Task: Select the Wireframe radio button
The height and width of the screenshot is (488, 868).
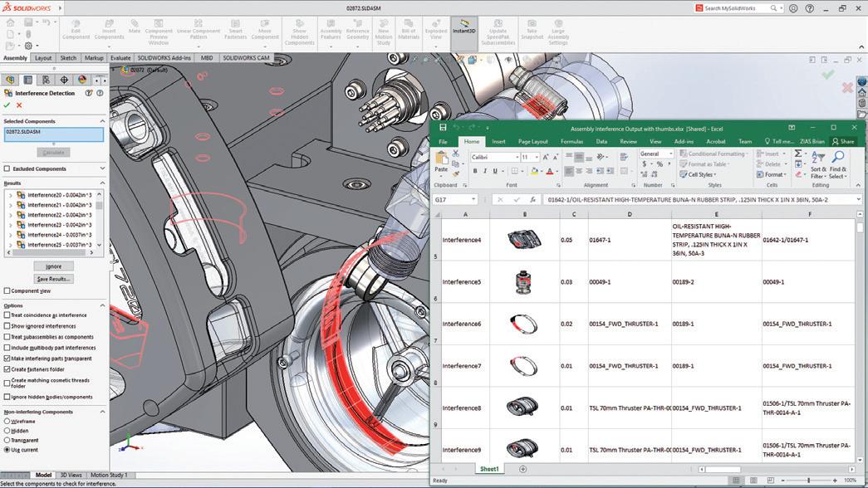Action: [7, 422]
